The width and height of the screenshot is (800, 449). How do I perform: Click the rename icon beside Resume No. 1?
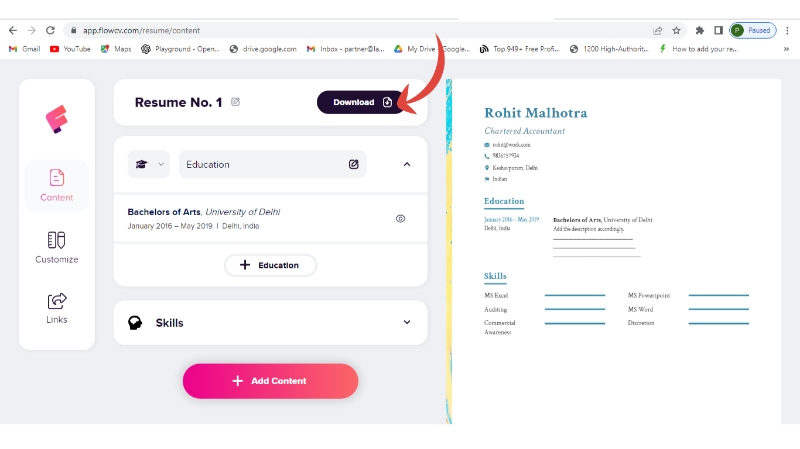tap(236, 102)
